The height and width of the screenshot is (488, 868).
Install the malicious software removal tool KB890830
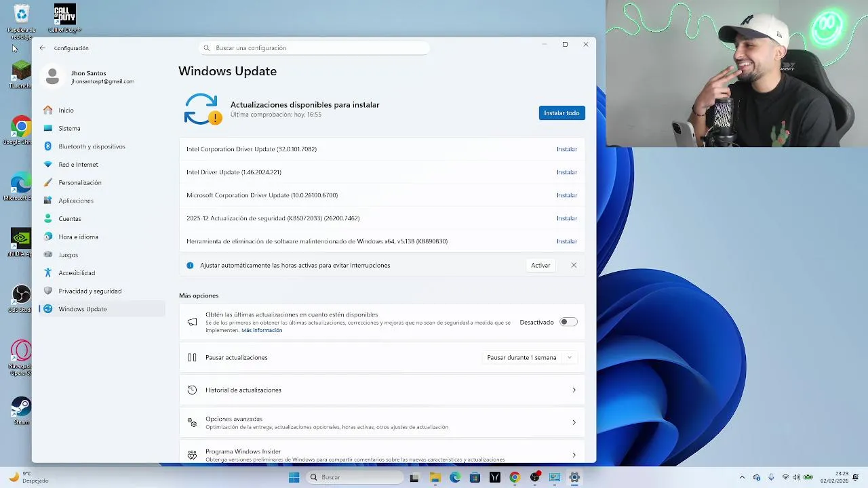click(567, 241)
